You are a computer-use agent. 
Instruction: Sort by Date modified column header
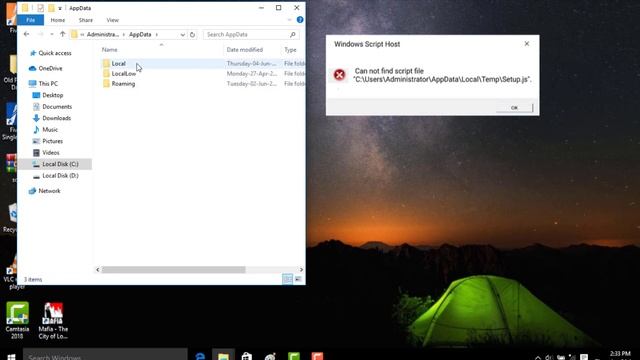tap(244, 49)
